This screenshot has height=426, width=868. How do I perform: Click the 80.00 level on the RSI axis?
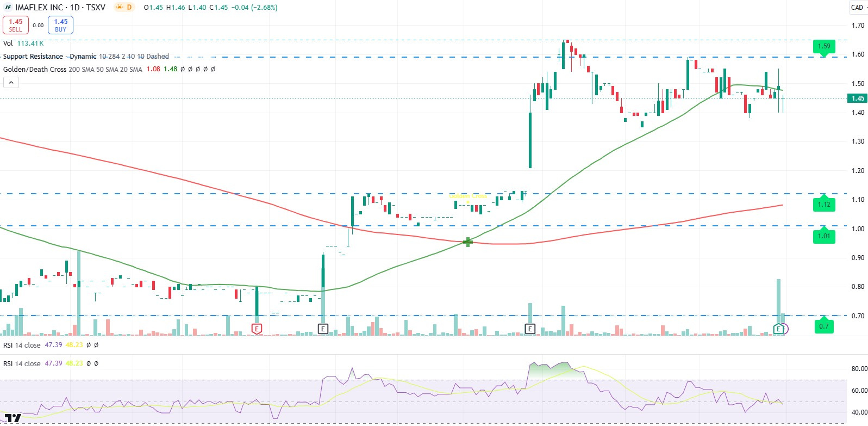coord(859,369)
